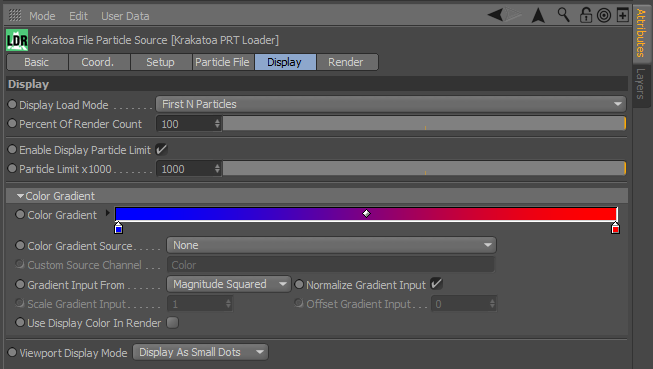Viewport: 653px width, 369px height.
Task: Click the Display section header
Action: (317, 84)
